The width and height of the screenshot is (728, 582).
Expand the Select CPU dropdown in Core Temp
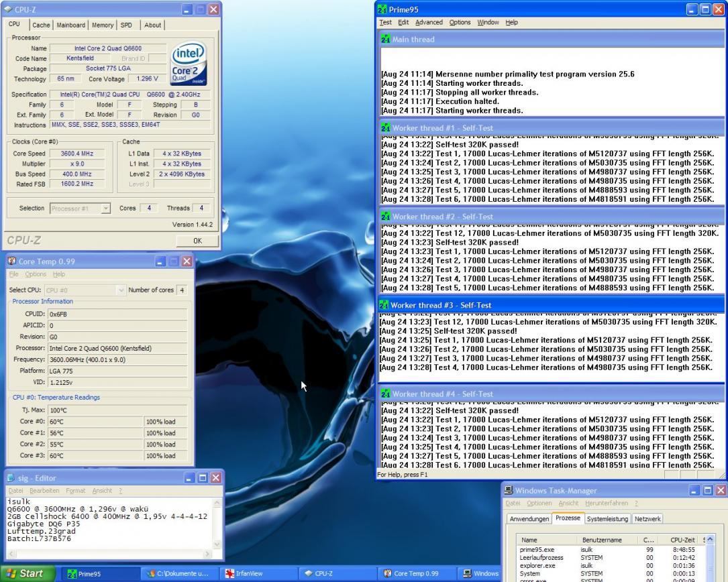click(121, 290)
